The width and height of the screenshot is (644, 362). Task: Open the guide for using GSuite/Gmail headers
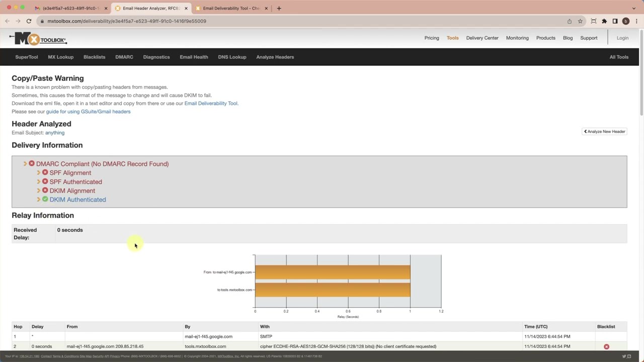[x=88, y=112]
